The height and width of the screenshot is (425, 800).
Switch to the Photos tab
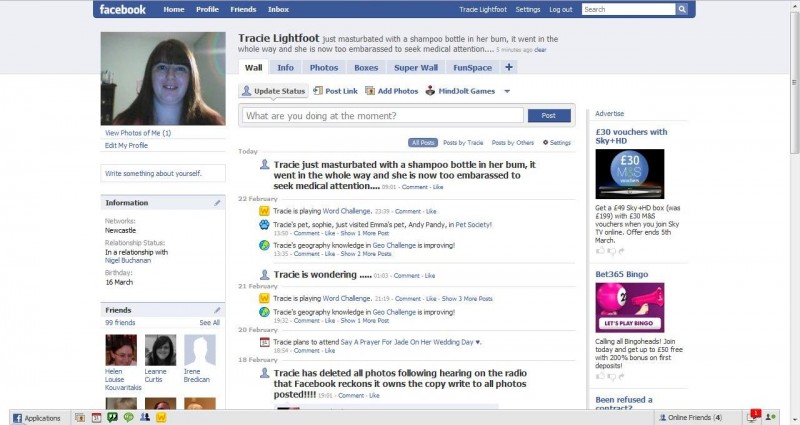point(324,67)
